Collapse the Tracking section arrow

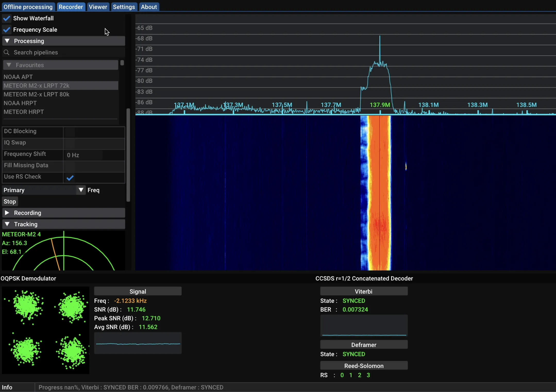(x=7, y=224)
